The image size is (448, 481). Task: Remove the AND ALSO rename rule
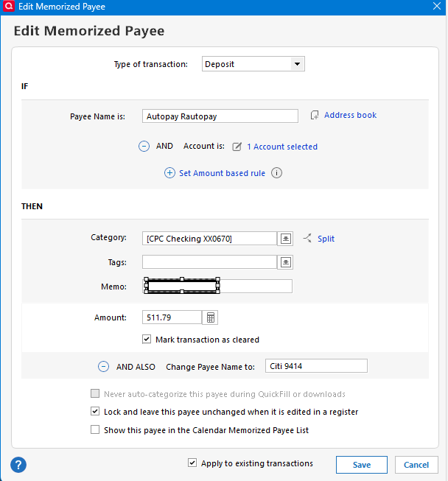pos(103,367)
